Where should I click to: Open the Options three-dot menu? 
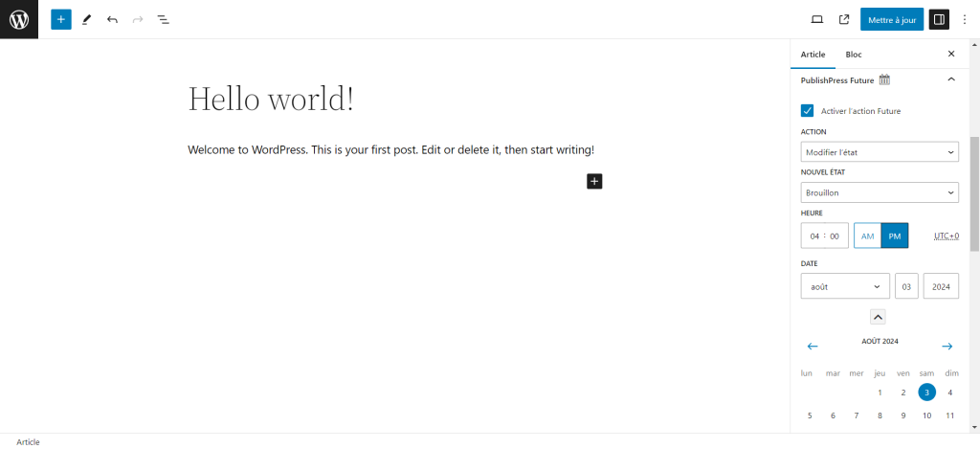(x=965, y=19)
